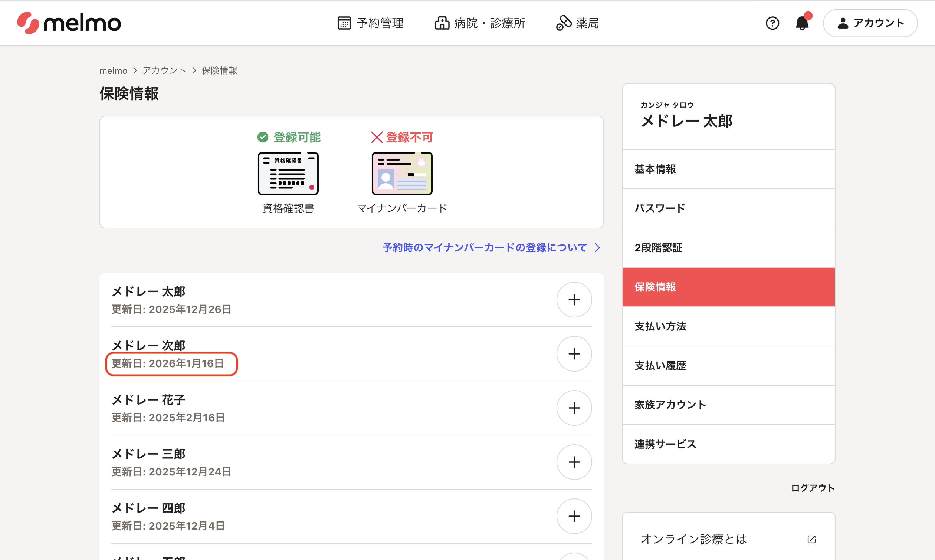
Task: Select 基本情報 in the sidebar
Action: click(728, 169)
